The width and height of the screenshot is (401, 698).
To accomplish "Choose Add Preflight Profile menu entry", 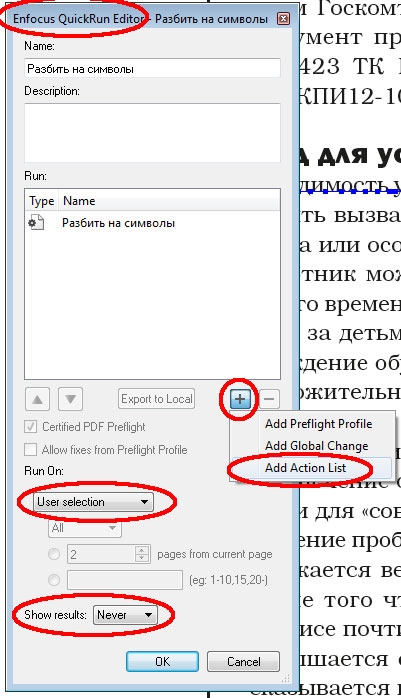I will tap(319, 424).
